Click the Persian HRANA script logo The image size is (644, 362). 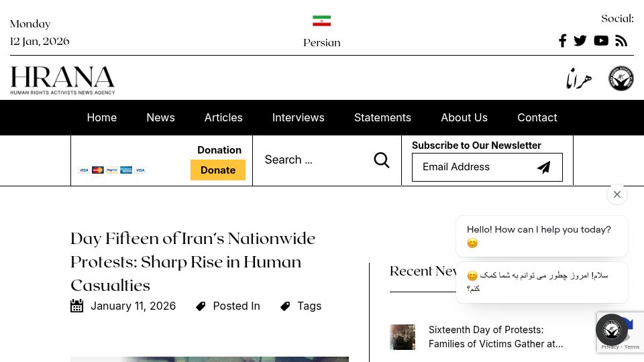pyautogui.click(x=579, y=78)
